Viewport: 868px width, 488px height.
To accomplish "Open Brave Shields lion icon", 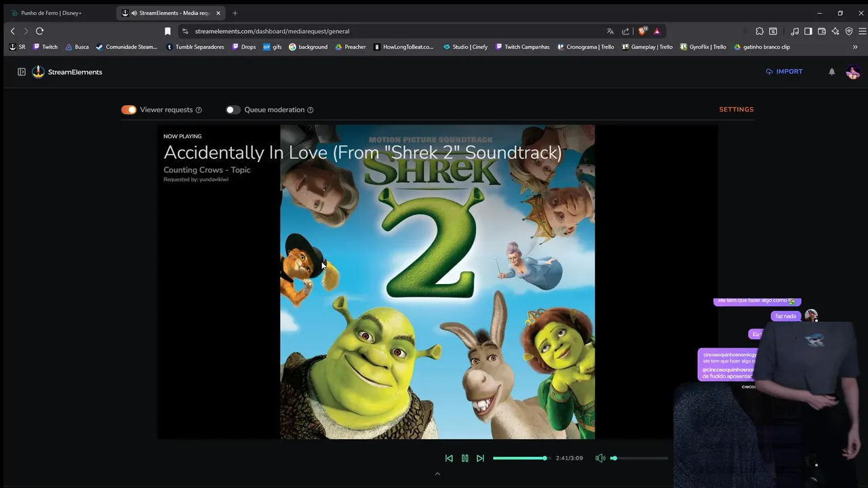I will [642, 31].
